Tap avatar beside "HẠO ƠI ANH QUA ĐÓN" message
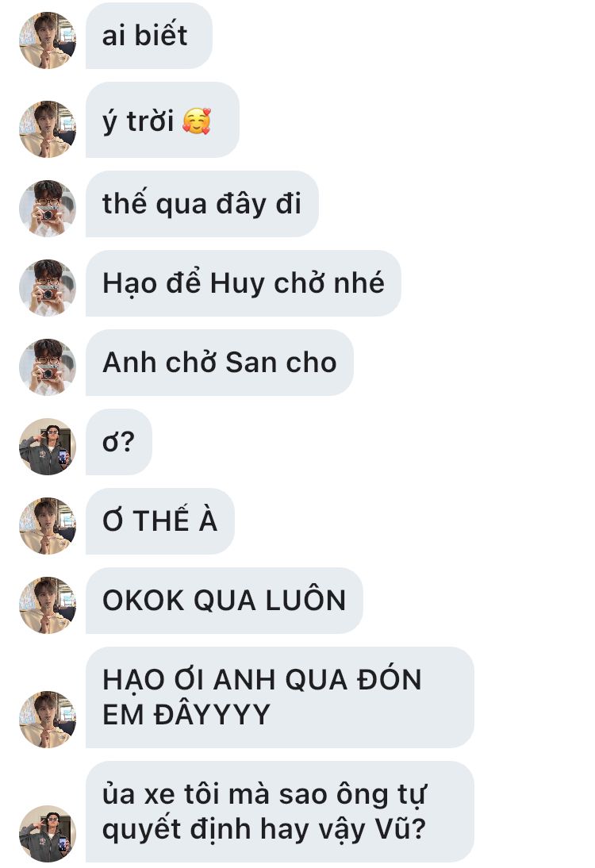 tap(48, 719)
